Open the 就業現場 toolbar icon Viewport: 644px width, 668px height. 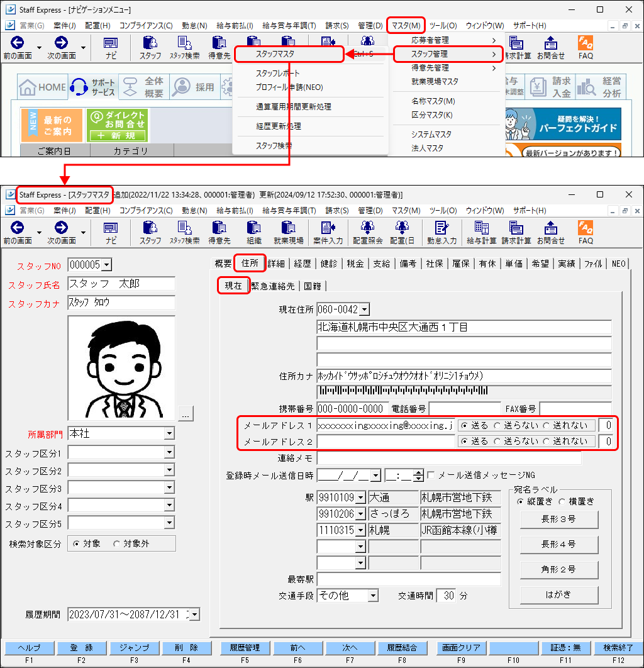click(288, 233)
